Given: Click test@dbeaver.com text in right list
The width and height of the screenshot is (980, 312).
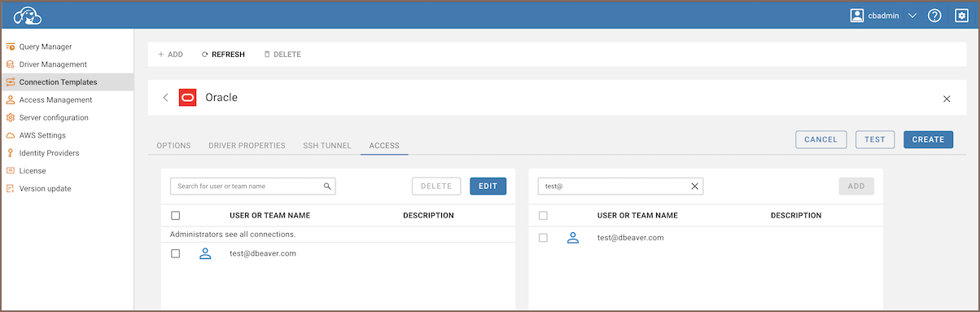Looking at the screenshot, I should click(x=631, y=238).
